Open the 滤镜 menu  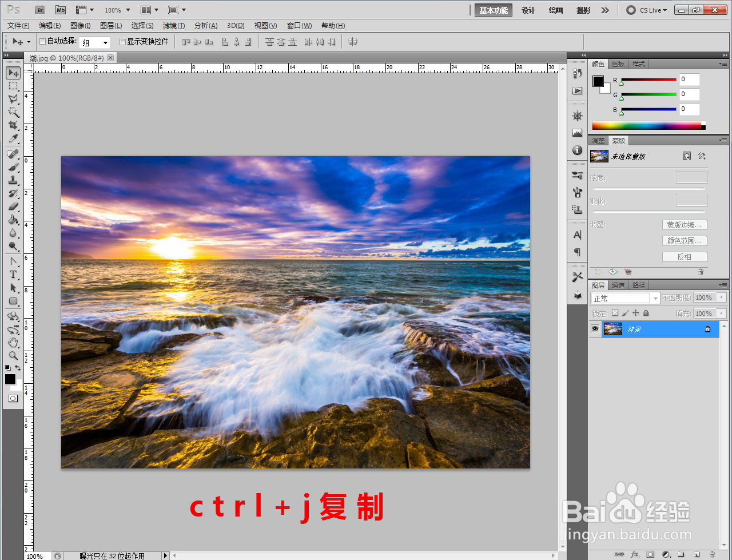173,25
